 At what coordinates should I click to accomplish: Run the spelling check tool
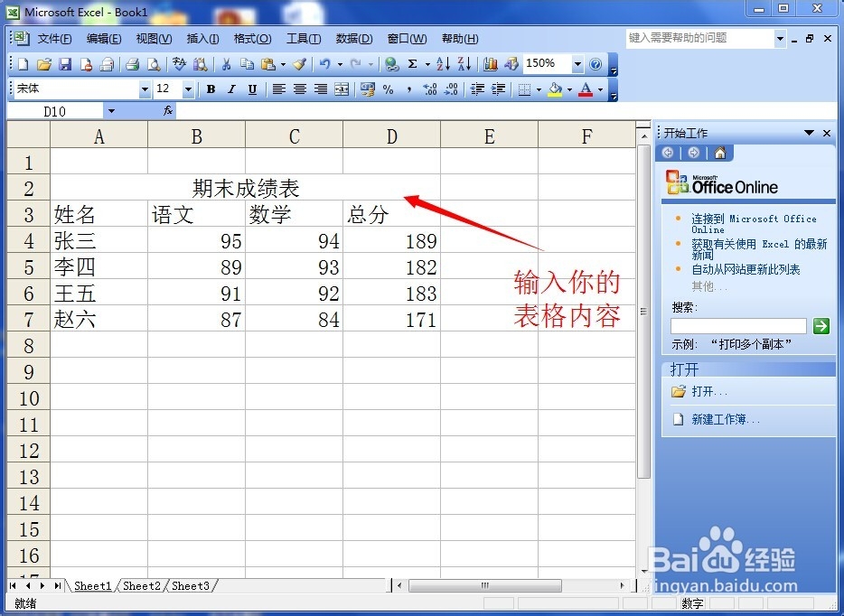179,64
